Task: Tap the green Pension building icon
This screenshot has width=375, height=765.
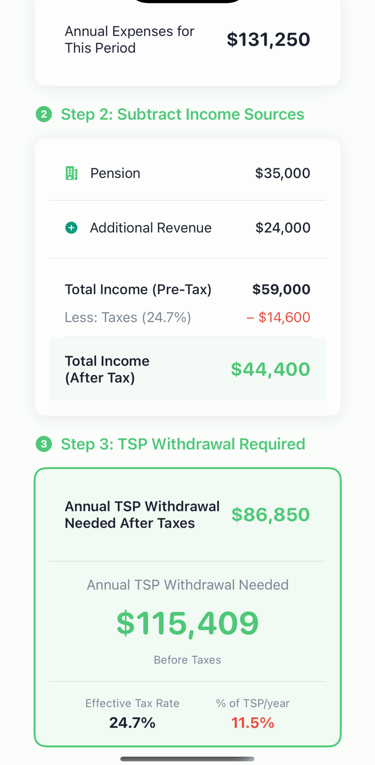Action: [71, 173]
